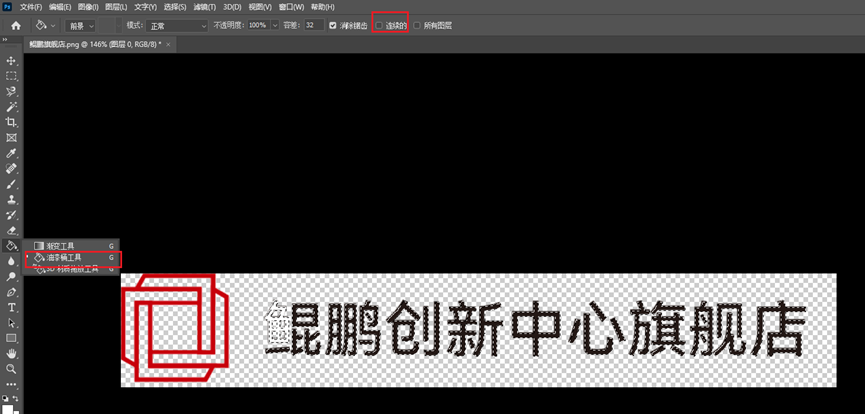
Task: Open the 模式 正常 blend mode dropdown
Action: pos(175,25)
